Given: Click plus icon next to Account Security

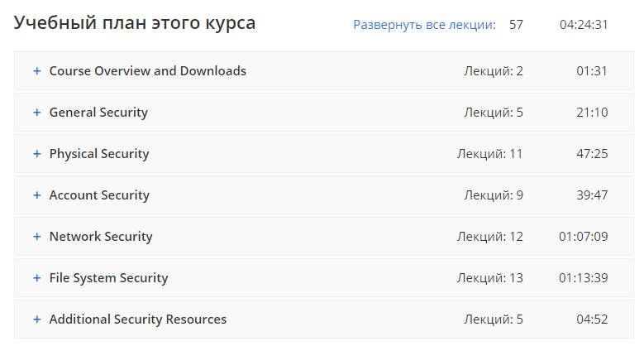Looking at the screenshot, I should coord(36,195).
